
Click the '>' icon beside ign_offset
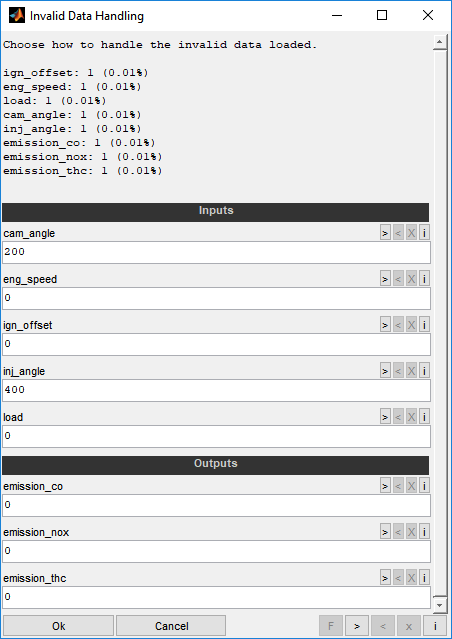point(385,325)
